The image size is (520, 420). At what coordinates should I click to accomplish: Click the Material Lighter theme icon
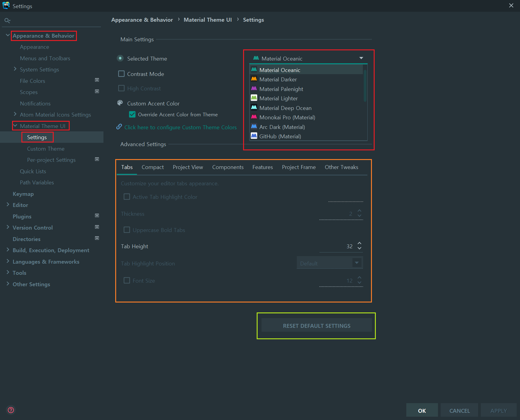pos(254,98)
